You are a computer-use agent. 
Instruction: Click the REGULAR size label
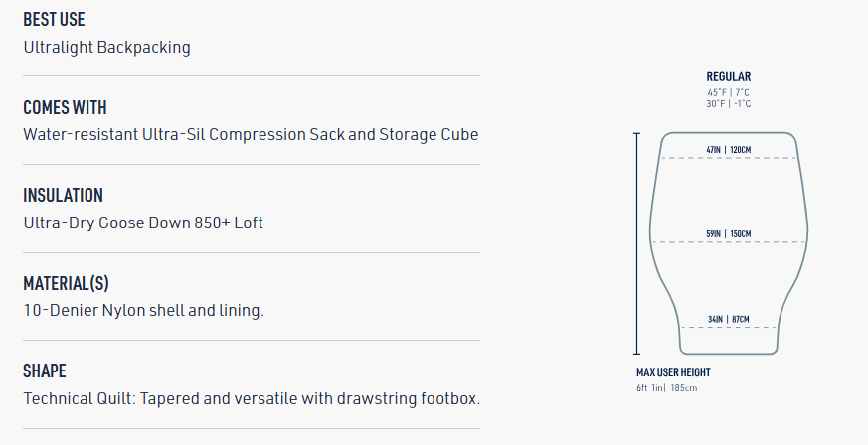click(729, 76)
